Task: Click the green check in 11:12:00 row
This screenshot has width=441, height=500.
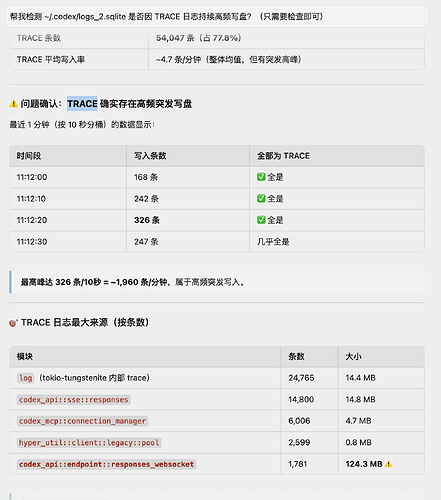Action: 261,177
